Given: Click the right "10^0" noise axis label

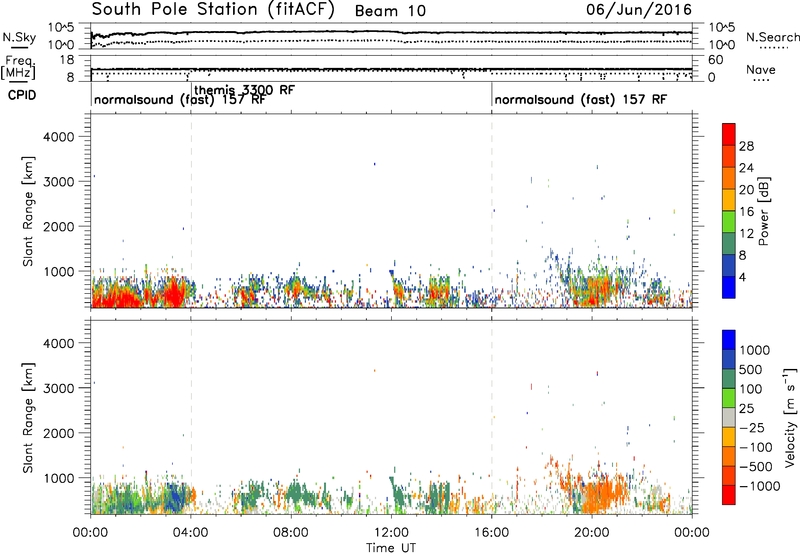Looking at the screenshot, I should (721, 44).
